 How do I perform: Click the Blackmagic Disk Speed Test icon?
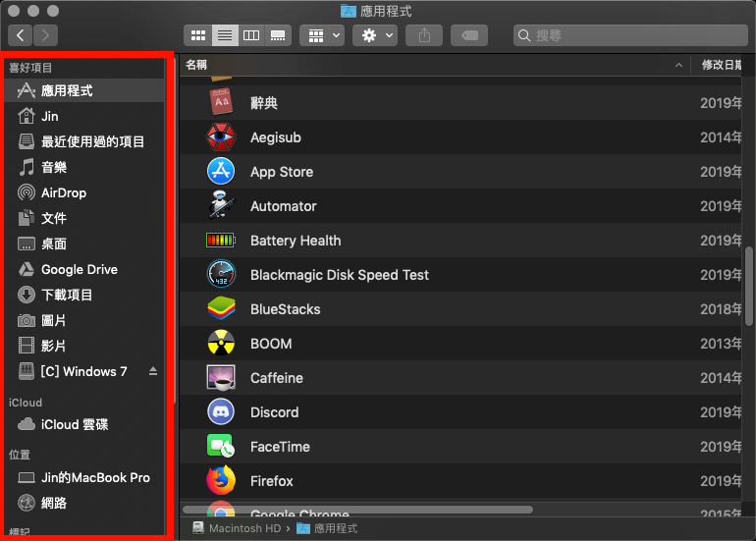pyautogui.click(x=221, y=274)
